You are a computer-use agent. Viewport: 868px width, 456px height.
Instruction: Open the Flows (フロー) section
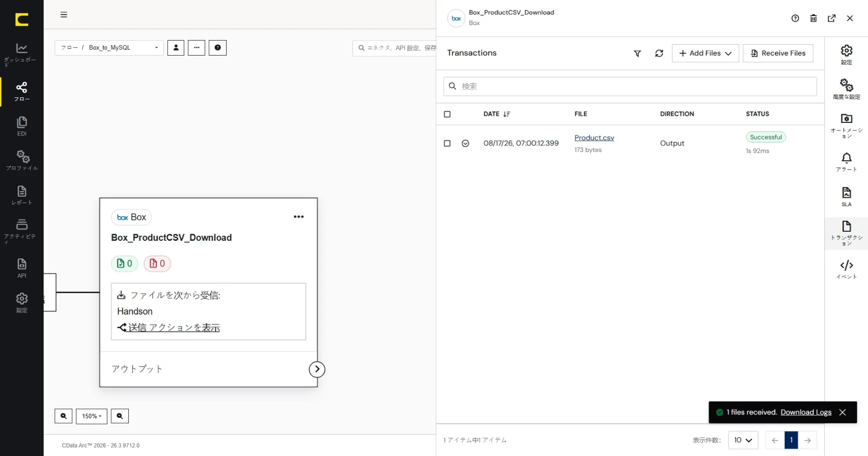click(22, 91)
